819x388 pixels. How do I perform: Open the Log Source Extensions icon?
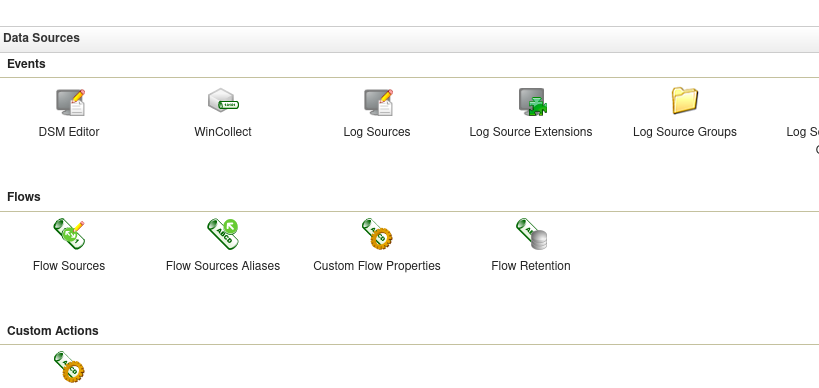pyautogui.click(x=533, y=102)
